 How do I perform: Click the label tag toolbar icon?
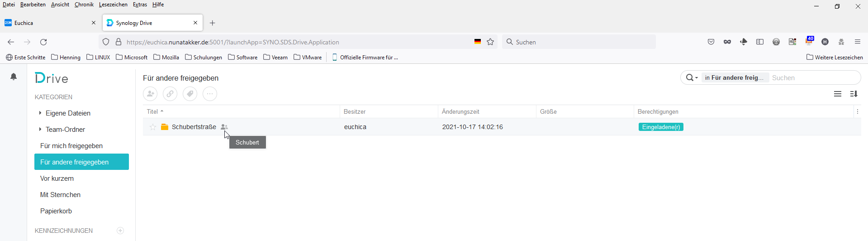coord(190,94)
